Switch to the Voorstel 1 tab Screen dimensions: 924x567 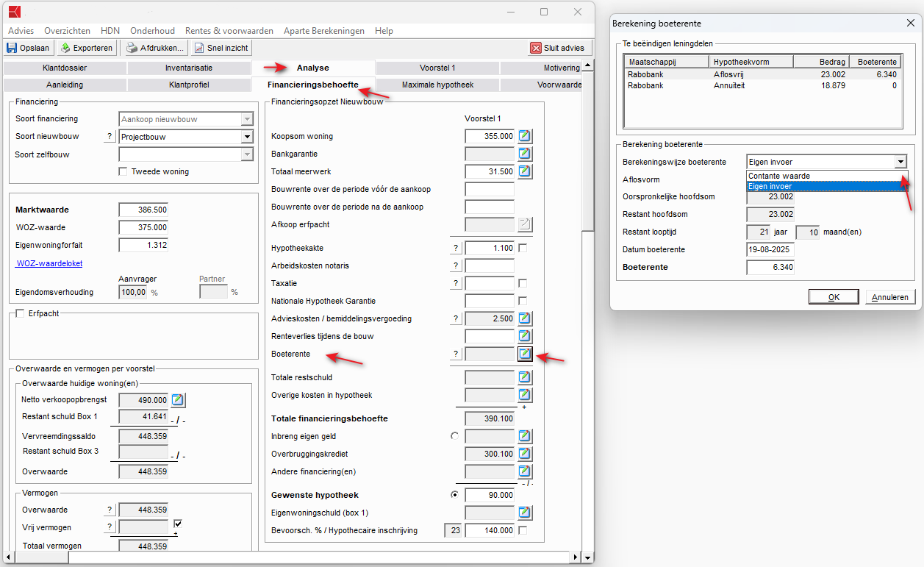click(437, 68)
